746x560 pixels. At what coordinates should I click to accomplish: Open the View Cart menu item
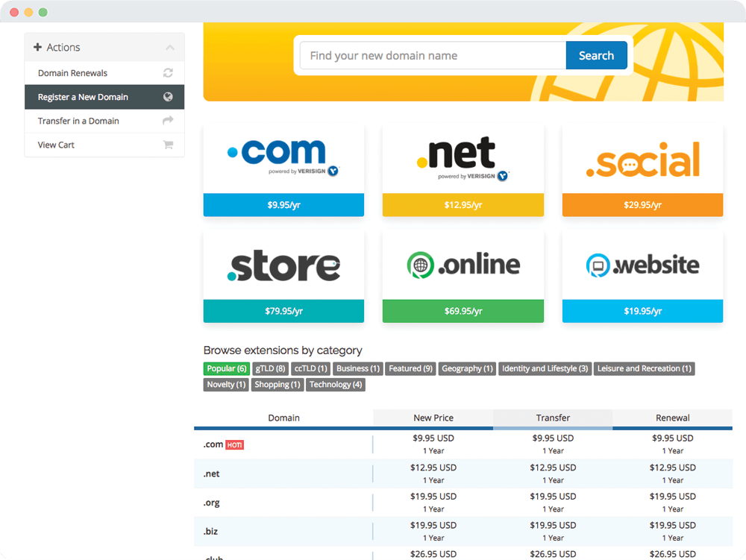pos(56,145)
